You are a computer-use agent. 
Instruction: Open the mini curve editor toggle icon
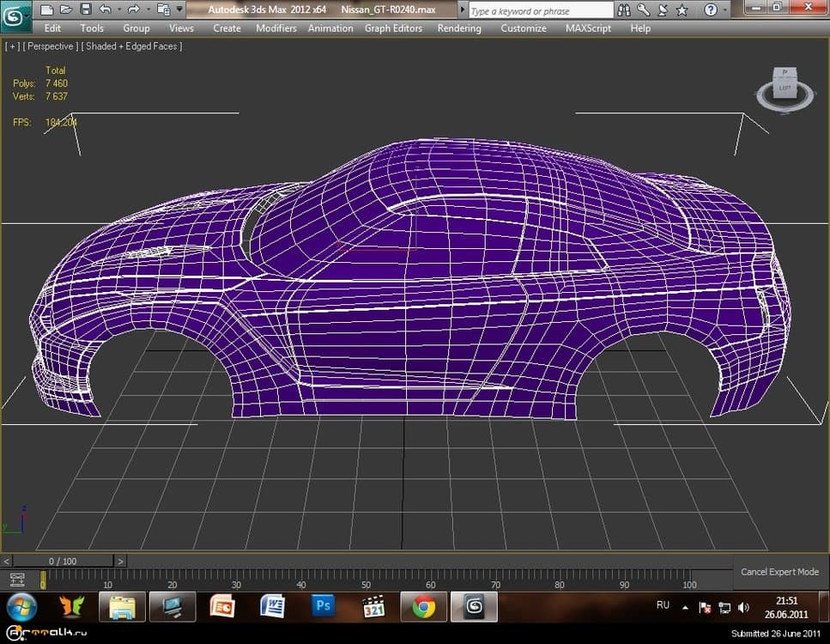coord(16,580)
